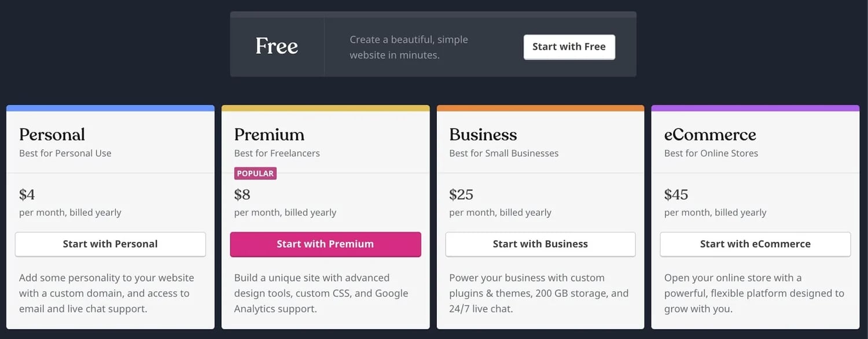The image size is (868, 339).
Task: Select the Start with Business button
Action: (540, 244)
